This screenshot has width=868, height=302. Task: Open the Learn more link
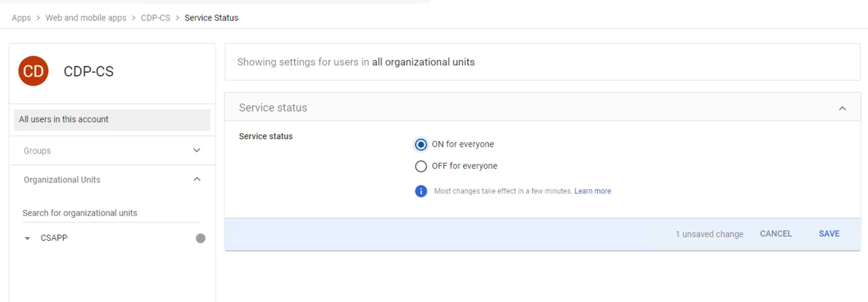point(593,191)
